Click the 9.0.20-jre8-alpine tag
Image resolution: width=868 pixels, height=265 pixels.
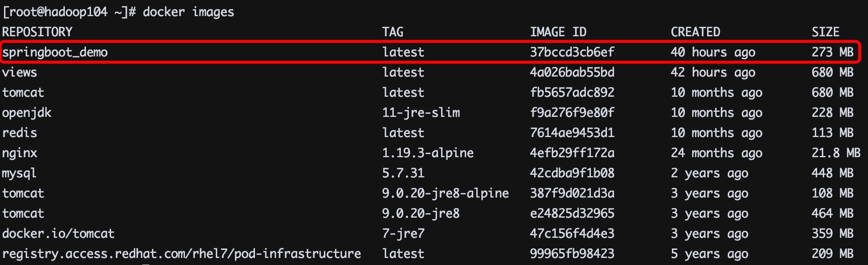point(445,193)
